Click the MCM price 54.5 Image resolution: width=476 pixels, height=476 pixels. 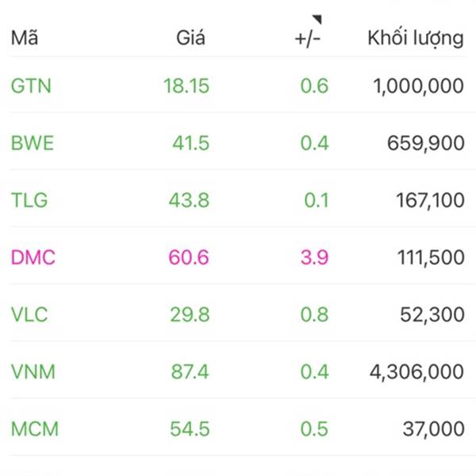[x=190, y=429]
